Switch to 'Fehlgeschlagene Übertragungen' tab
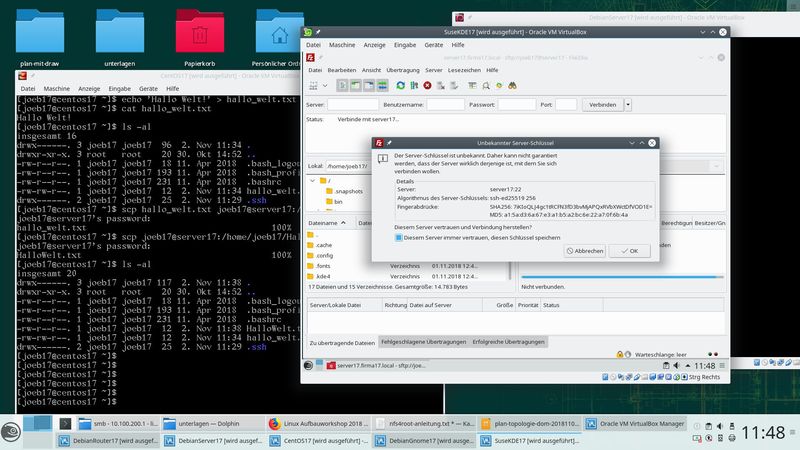 coord(423,342)
